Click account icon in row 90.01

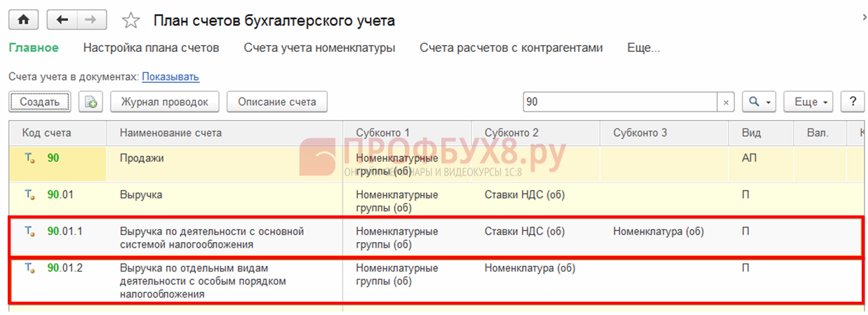(x=29, y=194)
